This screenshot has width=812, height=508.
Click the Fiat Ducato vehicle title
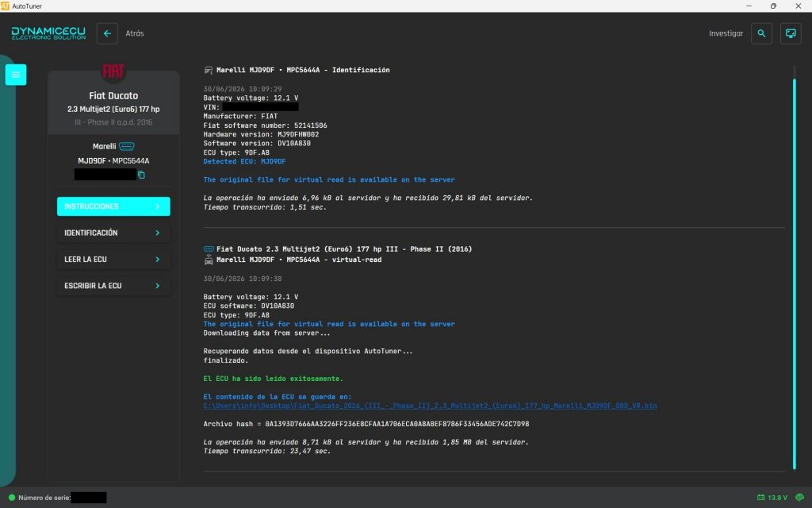[x=113, y=95]
